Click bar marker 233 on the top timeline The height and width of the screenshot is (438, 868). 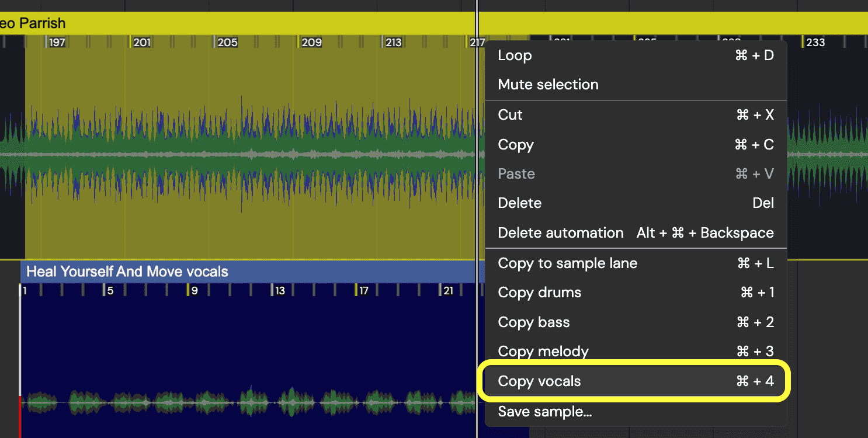[x=815, y=41]
